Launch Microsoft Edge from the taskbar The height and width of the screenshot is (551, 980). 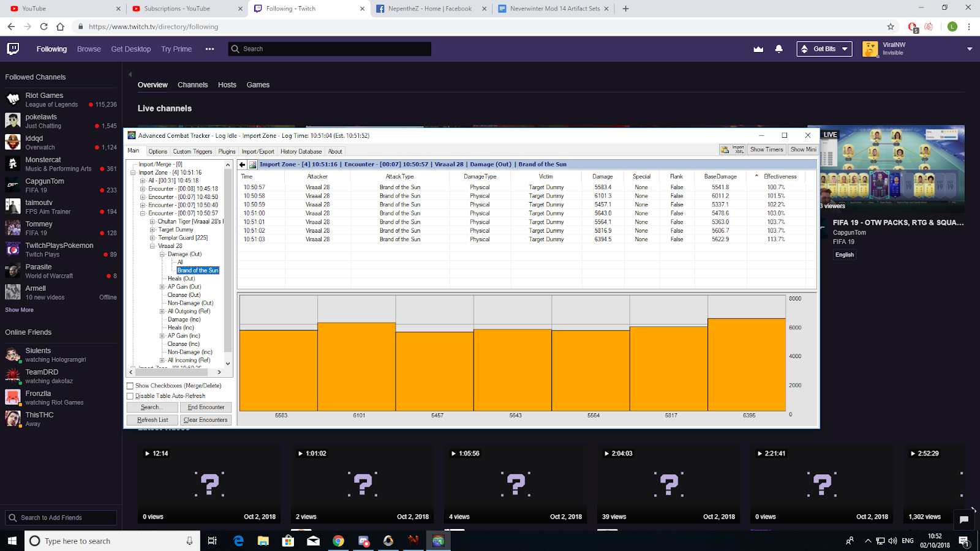(238, 541)
